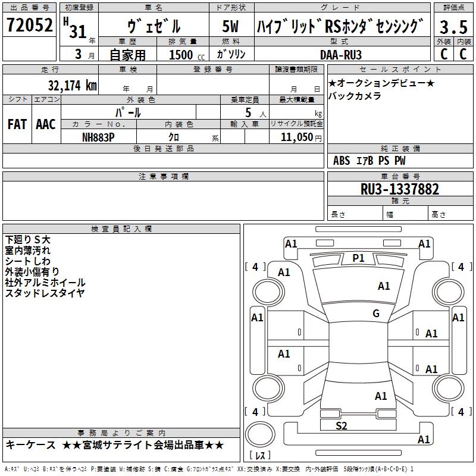Click the displacement value 1500 cc

point(187,55)
